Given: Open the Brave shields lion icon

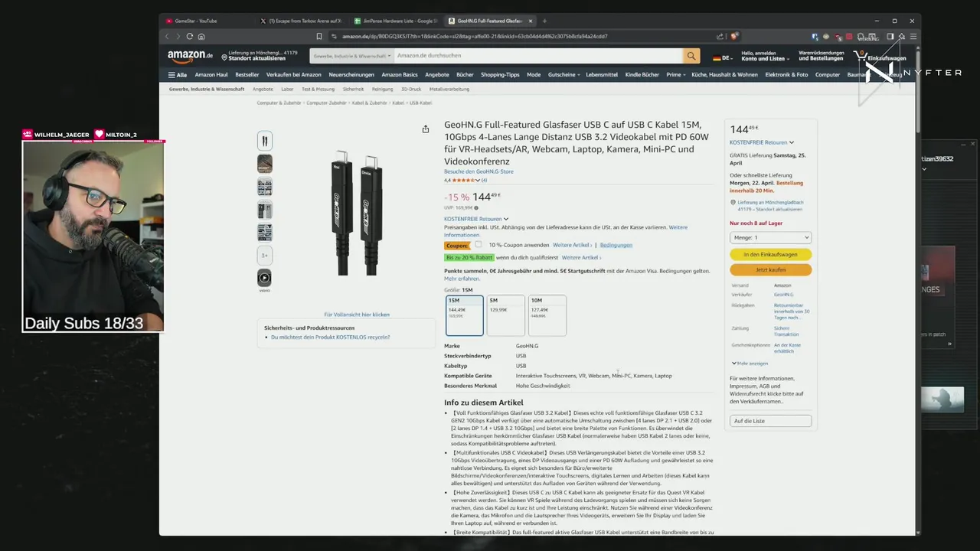Looking at the screenshot, I should coord(733,36).
